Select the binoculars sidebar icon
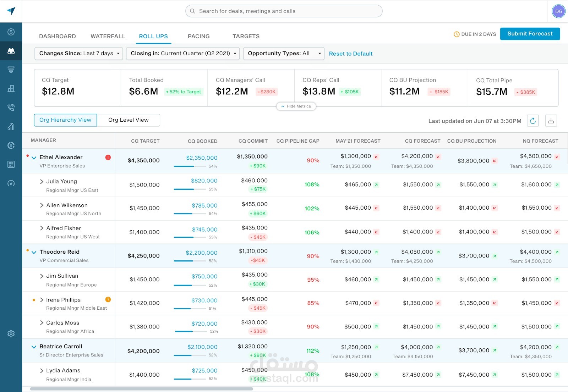This screenshot has width=568, height=392. [11, 51]
